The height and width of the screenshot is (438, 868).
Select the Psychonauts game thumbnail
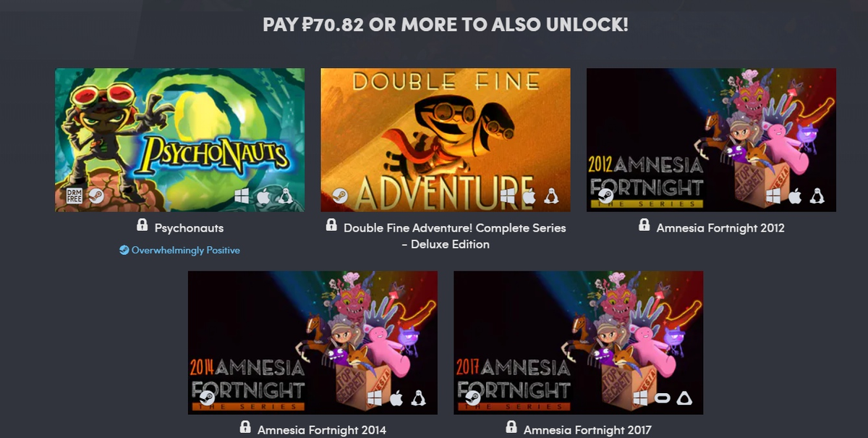point(180,140)
